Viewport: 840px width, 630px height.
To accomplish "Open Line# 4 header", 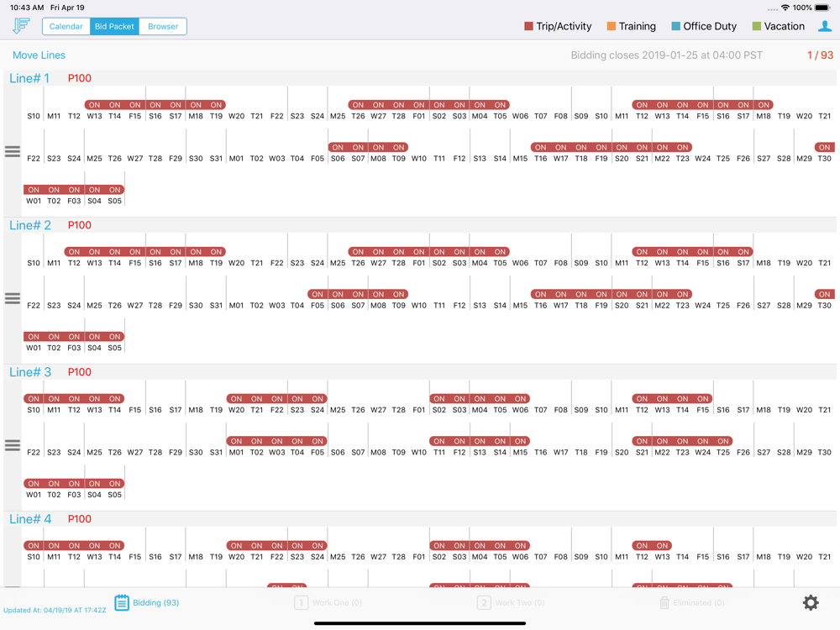I will 30,518.
